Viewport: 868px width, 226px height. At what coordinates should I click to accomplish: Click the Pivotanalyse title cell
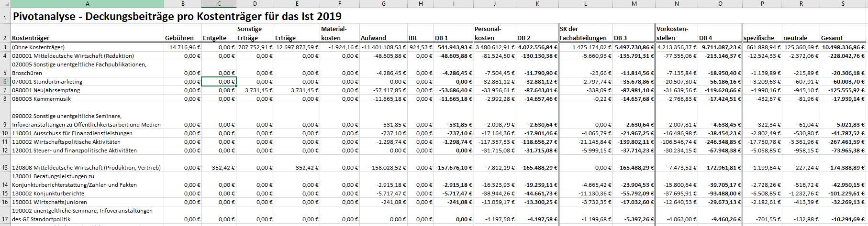tap(177, 16)
